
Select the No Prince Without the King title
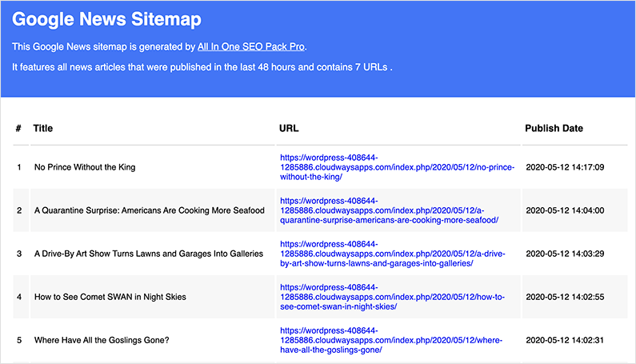tap(85, 167)
